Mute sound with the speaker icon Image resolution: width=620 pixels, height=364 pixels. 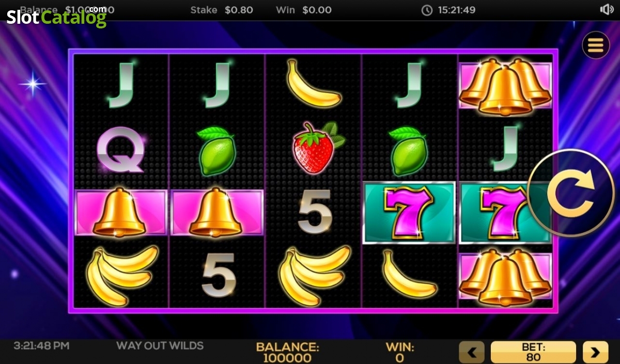point(606,10)
